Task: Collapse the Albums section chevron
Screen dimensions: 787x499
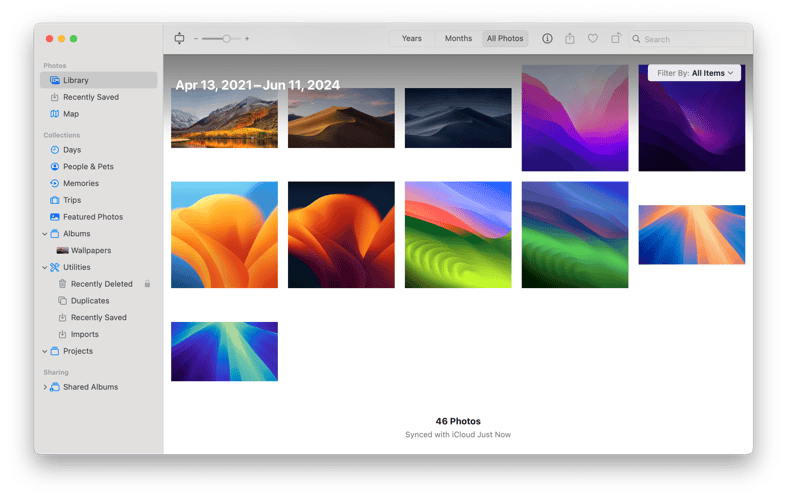Action: (x=45, y=234)
